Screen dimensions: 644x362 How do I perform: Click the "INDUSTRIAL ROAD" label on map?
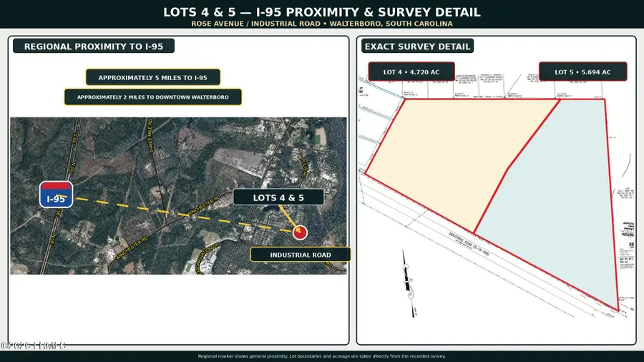[301, 255]
